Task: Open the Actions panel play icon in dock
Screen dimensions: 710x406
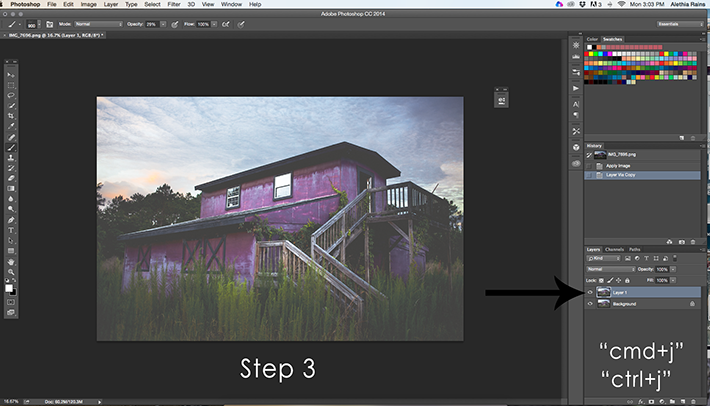Action: 576,88
